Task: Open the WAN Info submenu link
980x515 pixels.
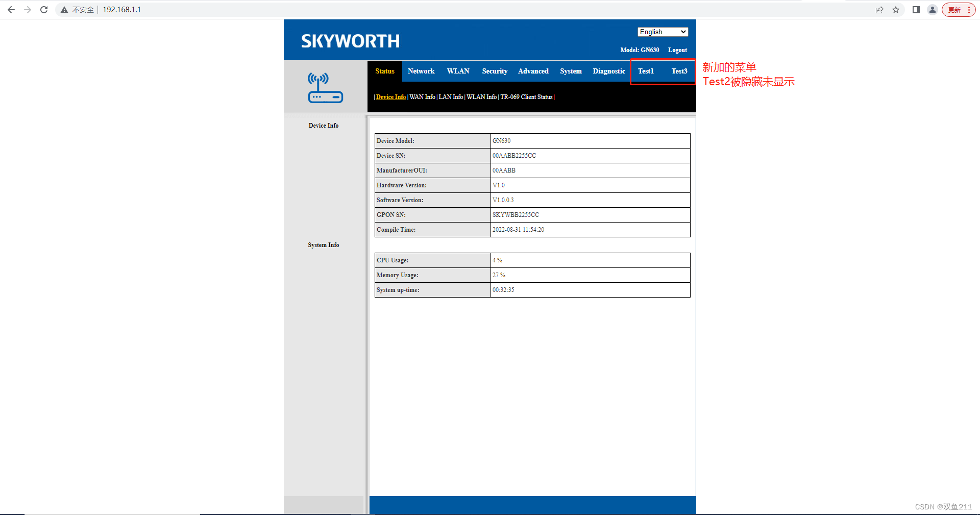Action: (x=422, y=97)
